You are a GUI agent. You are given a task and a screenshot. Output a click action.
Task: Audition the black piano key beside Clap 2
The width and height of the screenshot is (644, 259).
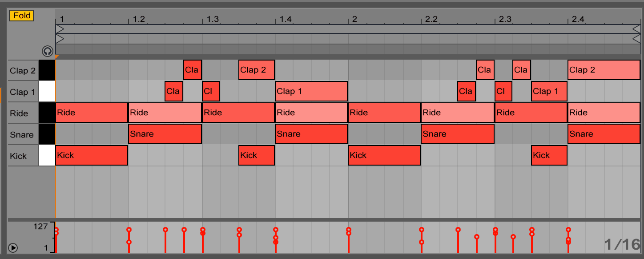click(x=47, y=70)
